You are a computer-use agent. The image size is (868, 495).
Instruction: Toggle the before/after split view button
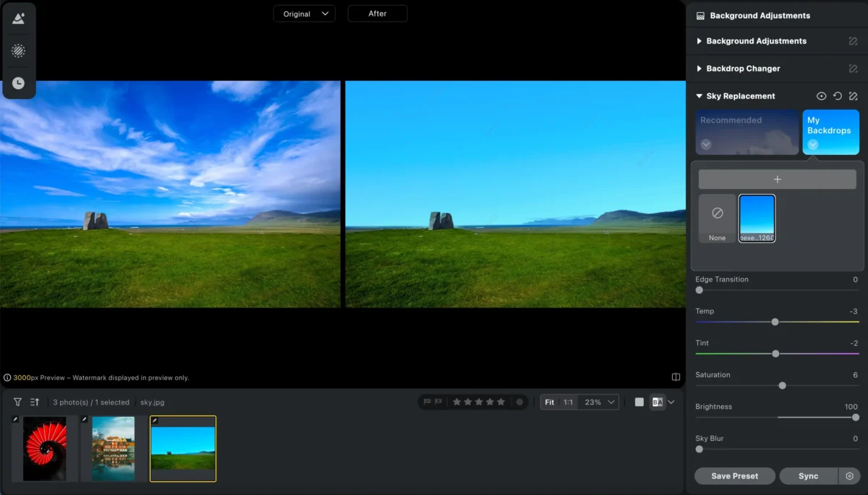click(658, 402)
